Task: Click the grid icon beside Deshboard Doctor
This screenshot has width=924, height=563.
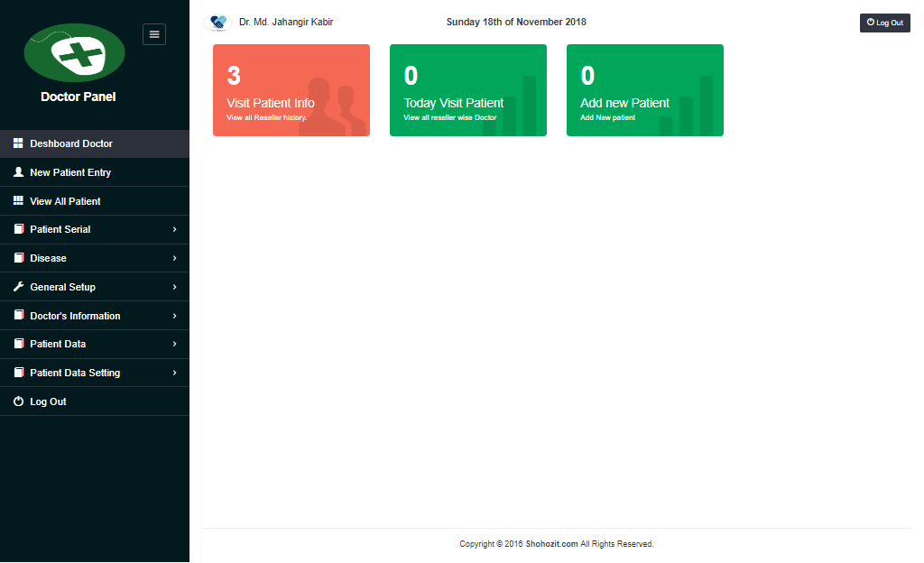Action: [x=18, y=143]
